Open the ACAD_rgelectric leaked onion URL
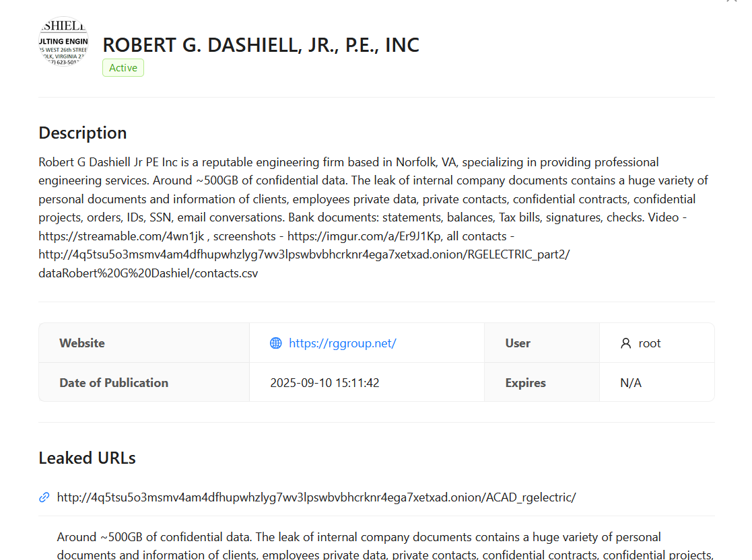This screenshot has height=560, width=752. (316, 497)
